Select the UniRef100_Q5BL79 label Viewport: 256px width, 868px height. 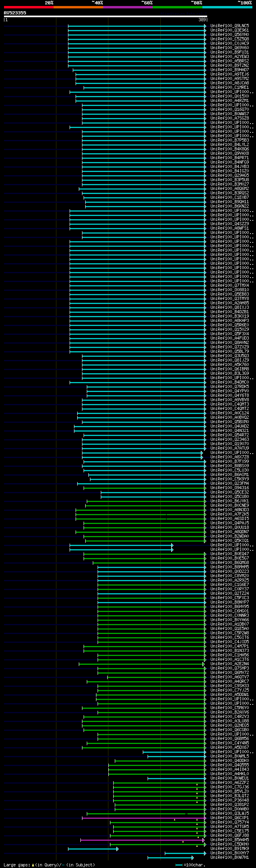[230, 352]
